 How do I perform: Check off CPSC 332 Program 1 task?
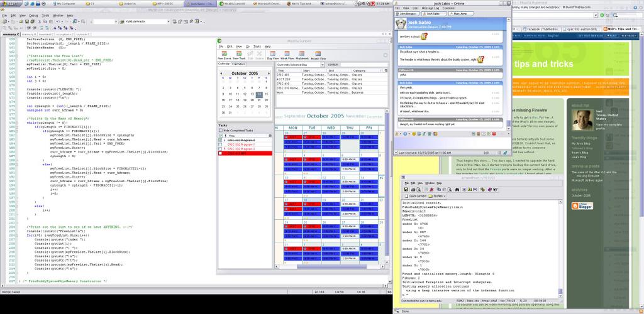coord(221,144)
